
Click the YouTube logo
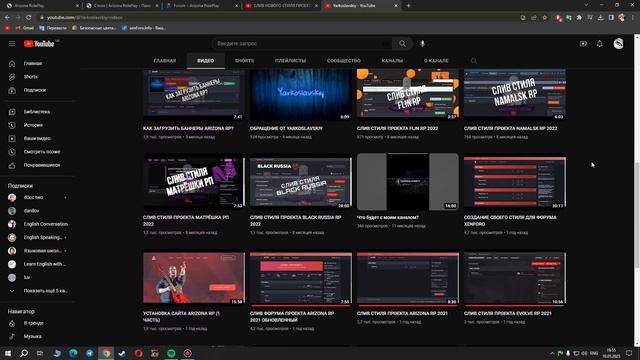point(39,44)
